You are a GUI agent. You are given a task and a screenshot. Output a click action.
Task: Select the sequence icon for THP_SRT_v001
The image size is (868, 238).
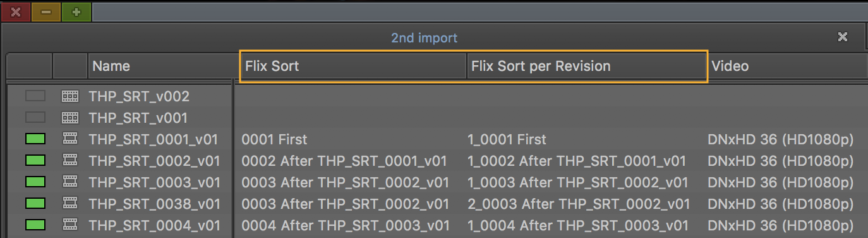[x=70, y=118]
